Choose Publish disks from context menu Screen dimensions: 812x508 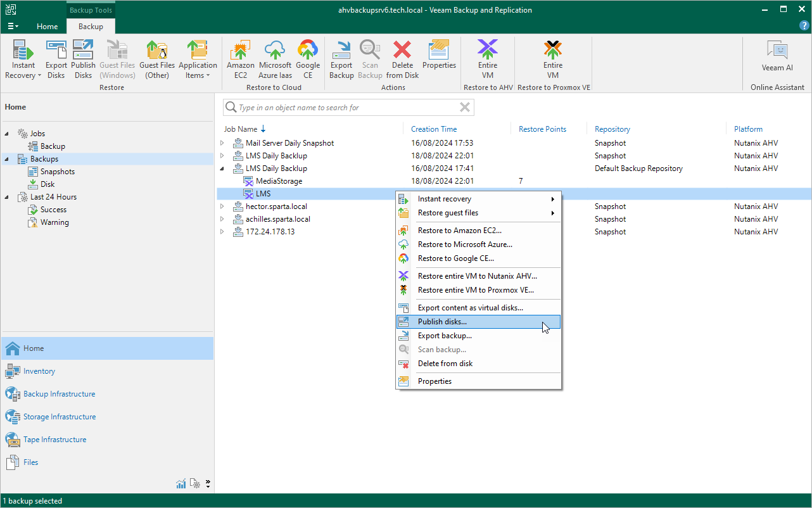point(442,322)
